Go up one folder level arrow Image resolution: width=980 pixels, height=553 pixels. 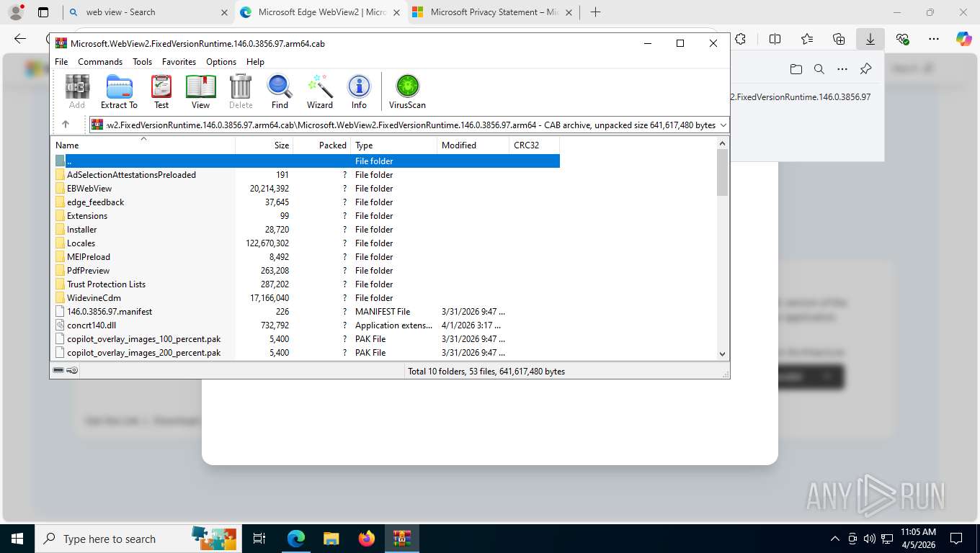coord(65,125)
